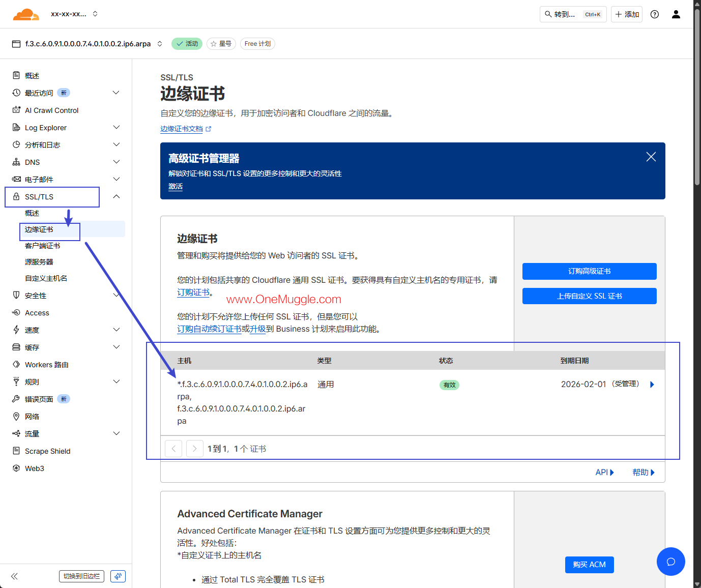This screenshot has width=701, height=588.
Task: Click 购买 ACM button
Action: (590, 565)
